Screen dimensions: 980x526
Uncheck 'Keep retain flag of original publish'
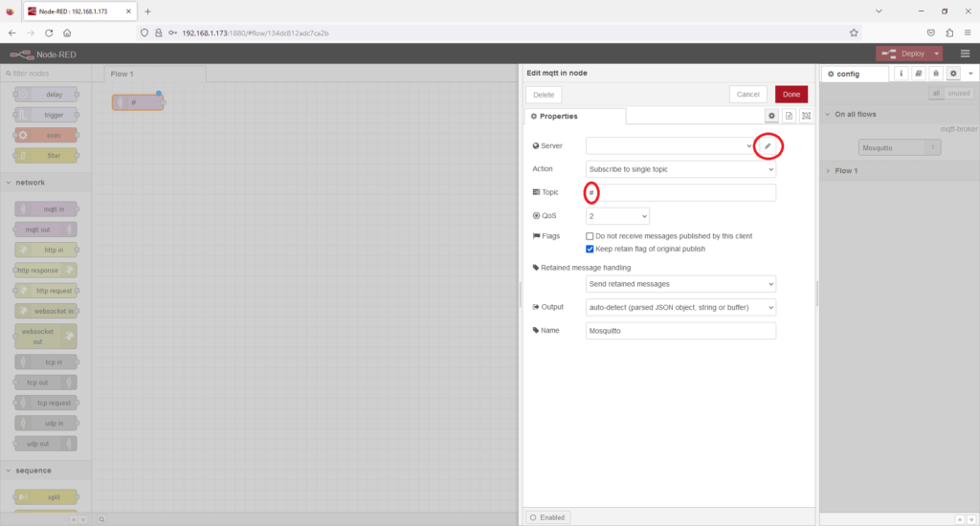590,249
